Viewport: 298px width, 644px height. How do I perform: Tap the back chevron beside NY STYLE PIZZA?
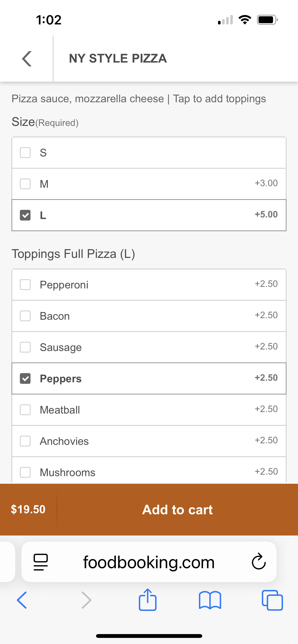point(27,59)
